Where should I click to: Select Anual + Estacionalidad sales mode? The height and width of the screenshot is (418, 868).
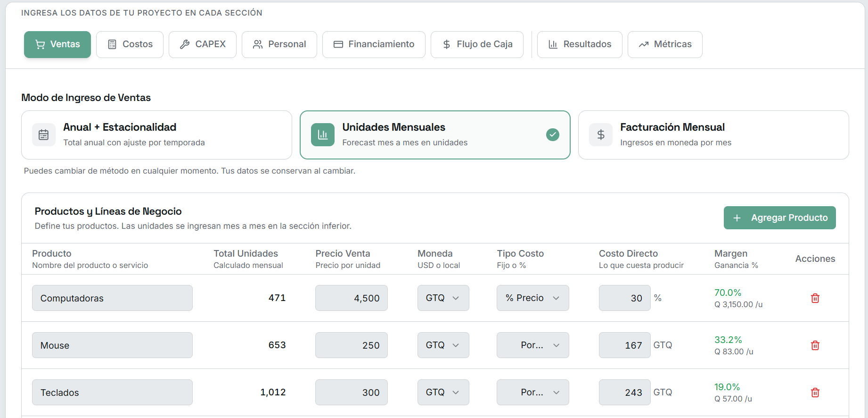point(156,135)
